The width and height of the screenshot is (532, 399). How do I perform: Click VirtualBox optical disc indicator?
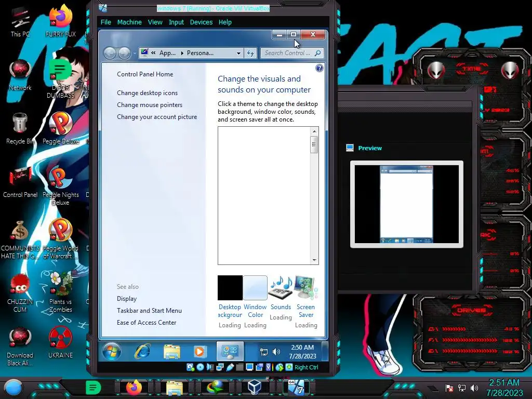pyautogui.click(x=200, y=367)
